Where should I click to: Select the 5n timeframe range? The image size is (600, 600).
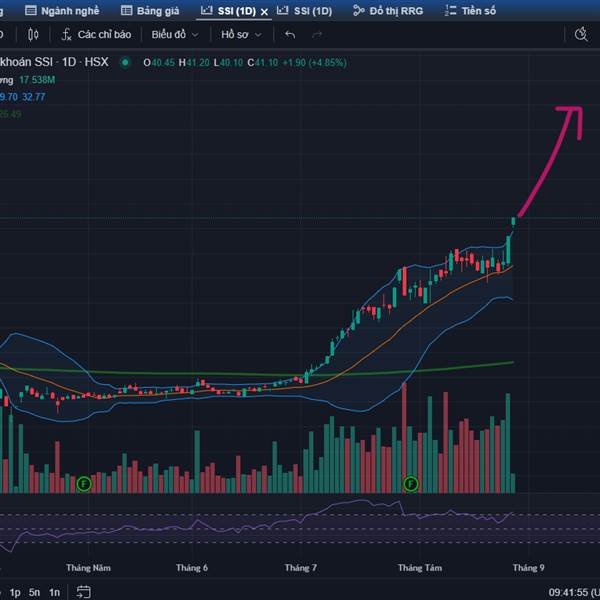coord(34,592)
